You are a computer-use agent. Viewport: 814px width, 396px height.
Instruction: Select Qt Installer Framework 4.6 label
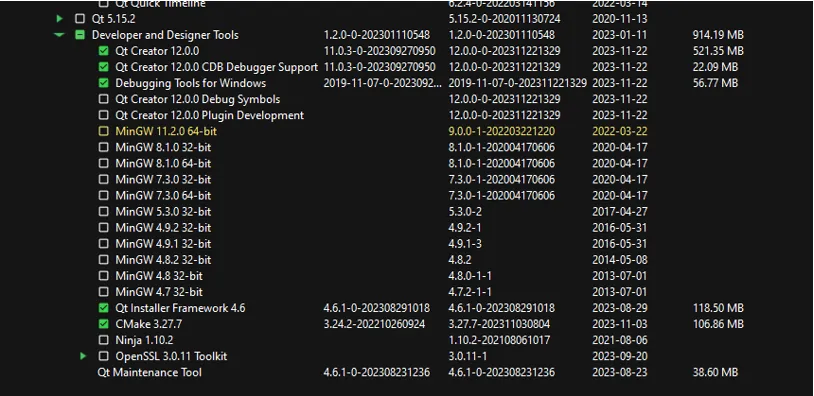180,308
